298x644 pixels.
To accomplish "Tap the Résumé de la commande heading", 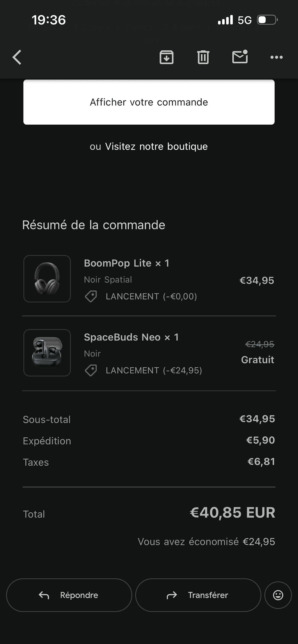I will pos(94,225).
